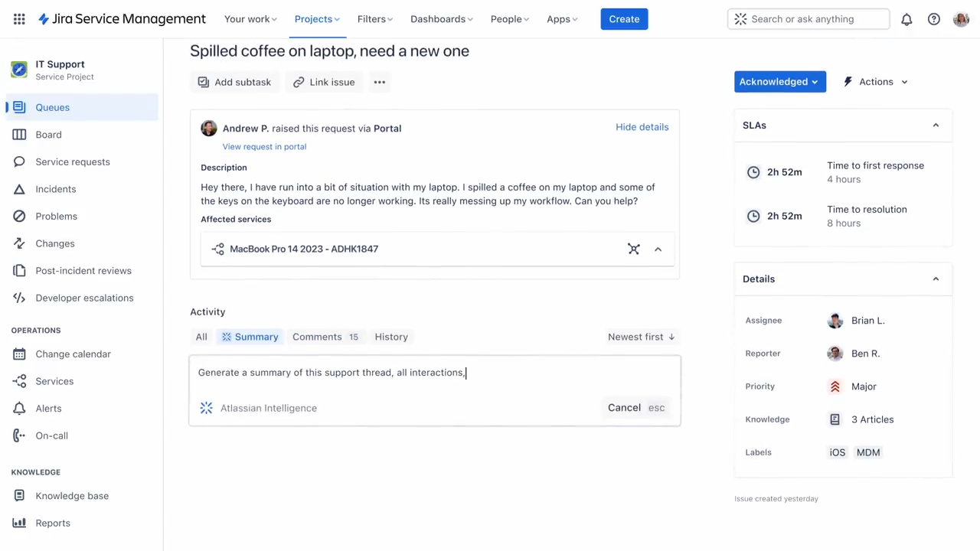The width and height of the screenshot is (980, 551).
Task: Click the Search or ask anything field
Action: click(808, 19)
